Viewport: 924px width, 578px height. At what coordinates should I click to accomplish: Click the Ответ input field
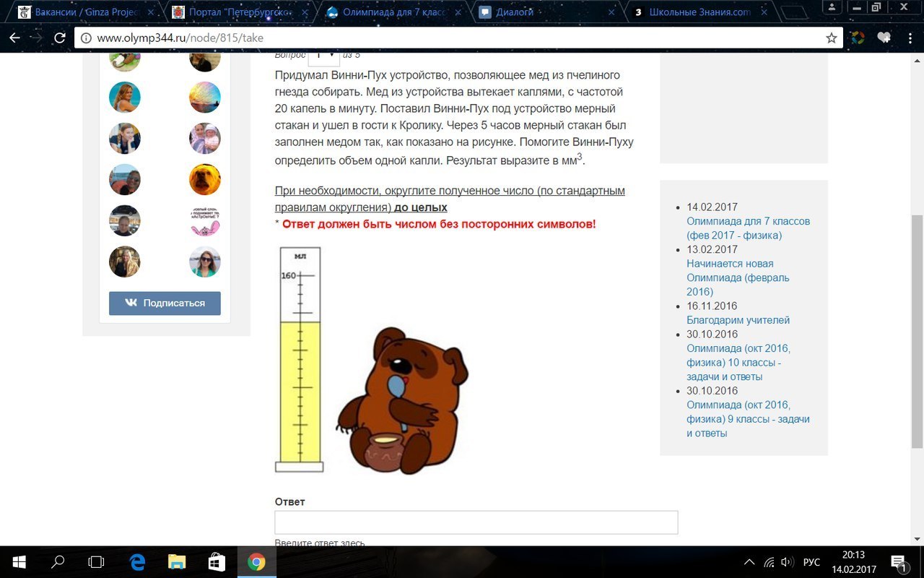pyautogui.click(x=476, y=522)
